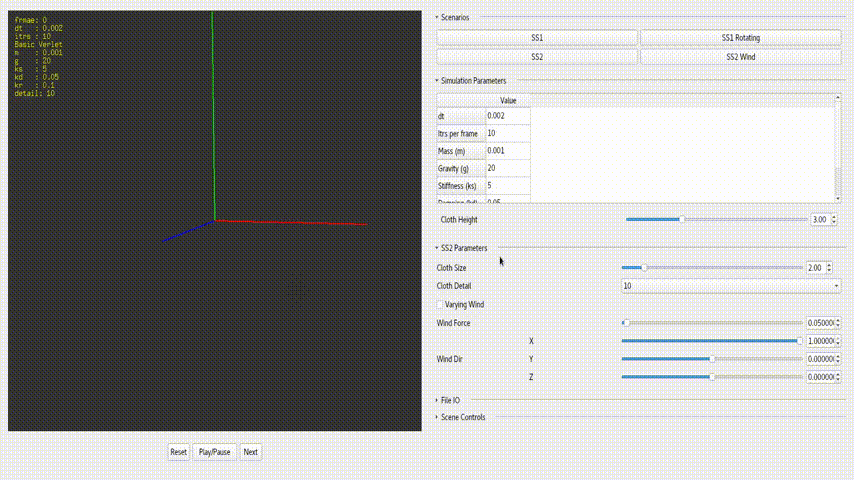Viewport: 854px width, 480px height.
Task: Toggle Play/Pause for the simulation
Action: click(x=214, y=452)
